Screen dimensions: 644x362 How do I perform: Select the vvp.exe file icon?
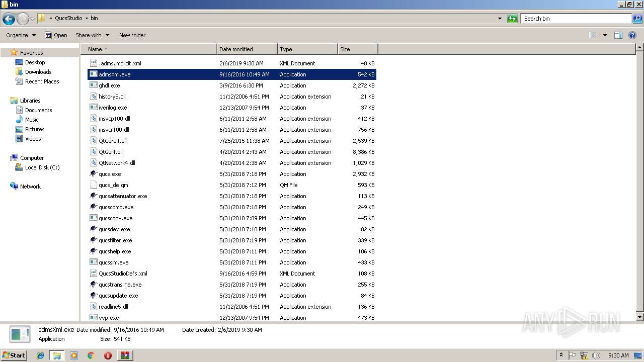click(93, 318)
